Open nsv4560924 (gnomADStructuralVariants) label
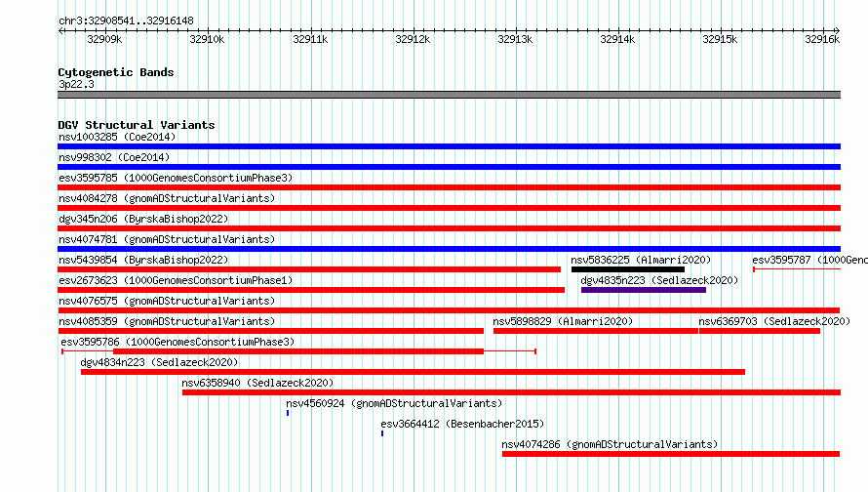This screenshot has height=492, width=868. (x=394, y=403)
